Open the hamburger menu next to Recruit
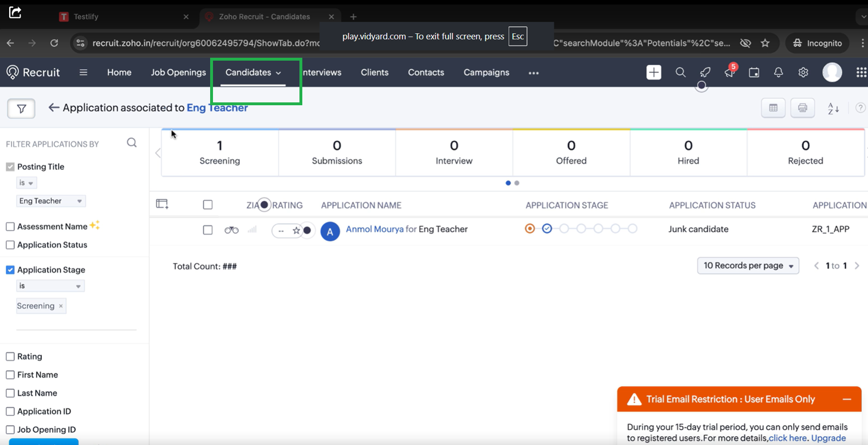868x445 pixels. point(84,72)
